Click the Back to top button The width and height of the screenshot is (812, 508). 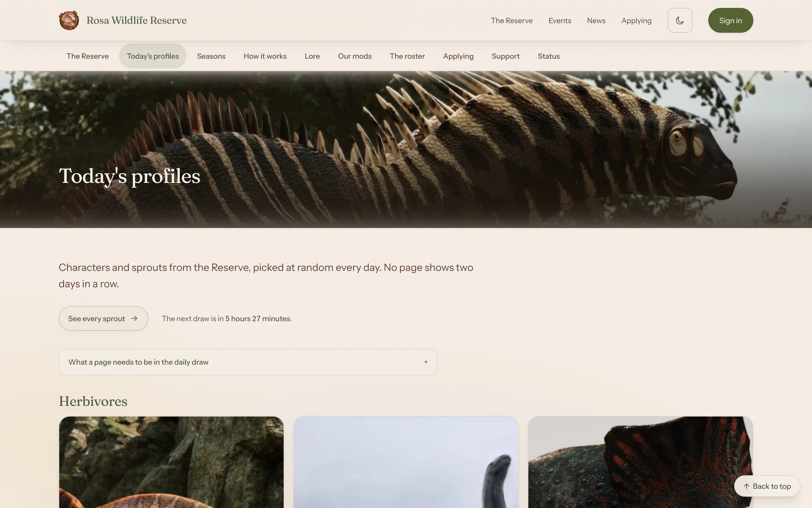[767, 486]
